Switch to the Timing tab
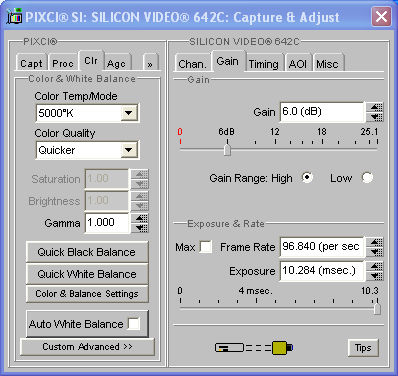The width and height of the screenshot is (398, 376). tap(263, 63)
